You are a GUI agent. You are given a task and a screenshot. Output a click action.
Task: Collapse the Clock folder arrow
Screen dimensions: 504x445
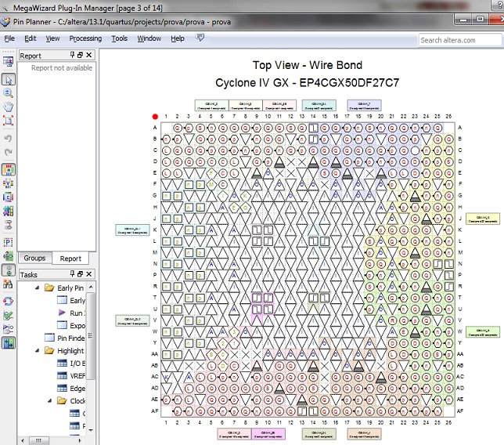click(x=50, y=400)
